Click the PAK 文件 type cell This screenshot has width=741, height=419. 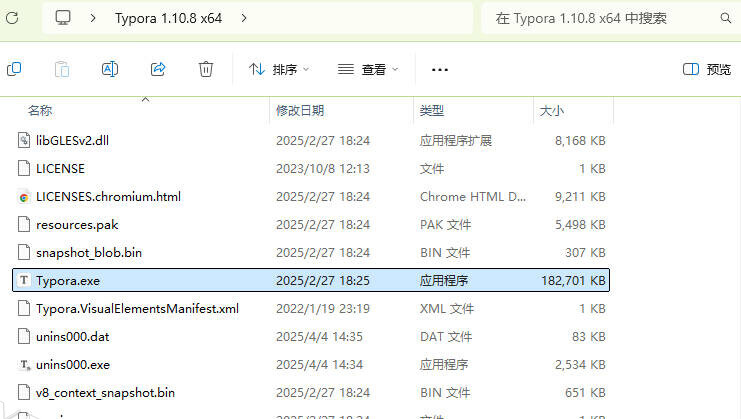pyautogui.click(x=445, y=225)
